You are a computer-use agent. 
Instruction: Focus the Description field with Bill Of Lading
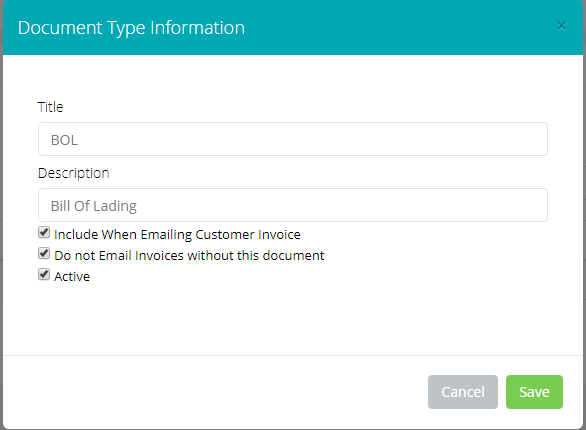pos(293,205)
